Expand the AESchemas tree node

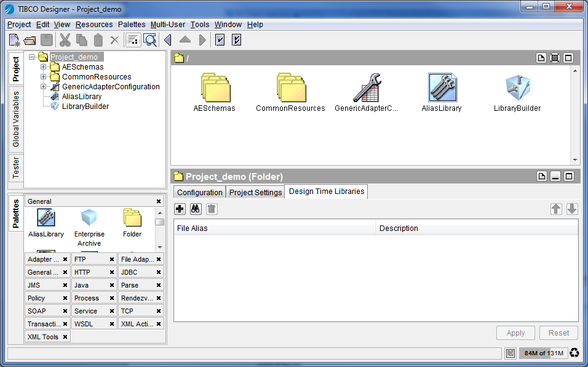44,67
